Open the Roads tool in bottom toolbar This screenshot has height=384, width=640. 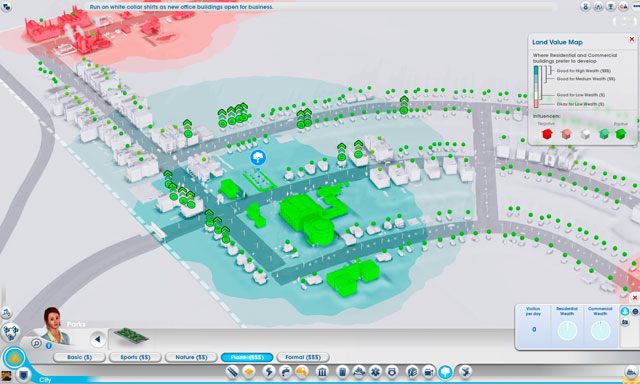click(233, 372)
